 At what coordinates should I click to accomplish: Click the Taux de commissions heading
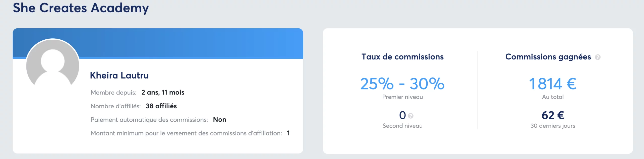[403, 57]
